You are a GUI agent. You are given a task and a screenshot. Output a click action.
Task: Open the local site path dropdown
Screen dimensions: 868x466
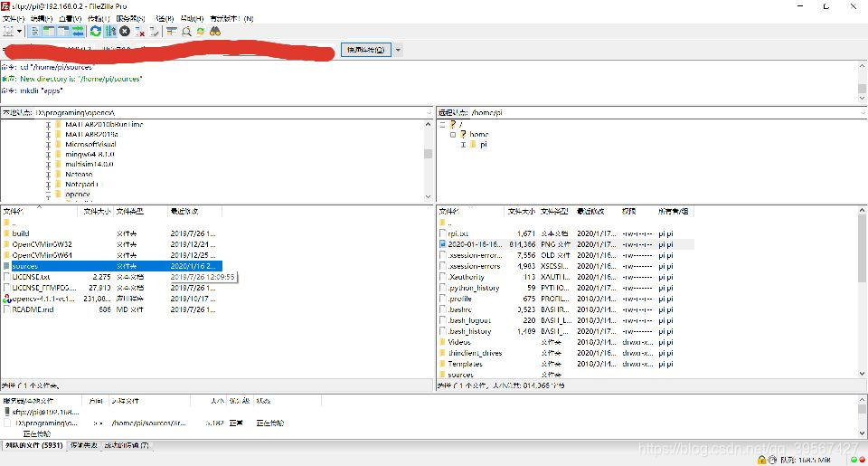[x=429, y=112]
